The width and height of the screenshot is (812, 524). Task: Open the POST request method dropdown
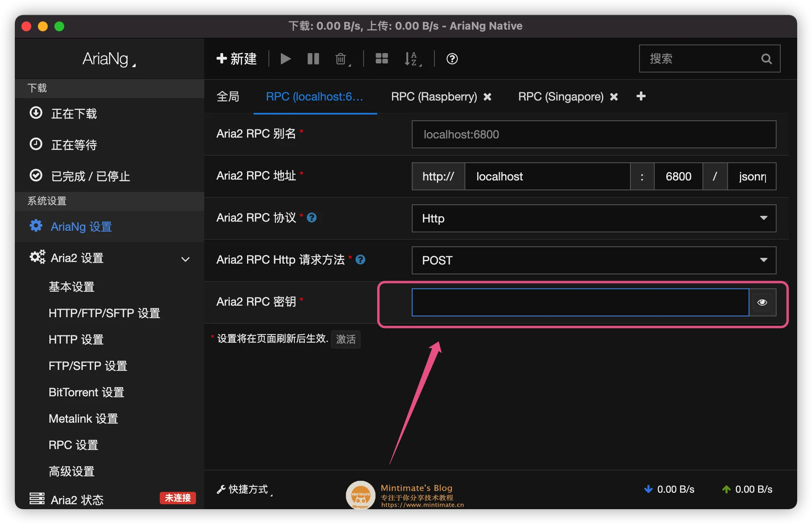[594, 260]
